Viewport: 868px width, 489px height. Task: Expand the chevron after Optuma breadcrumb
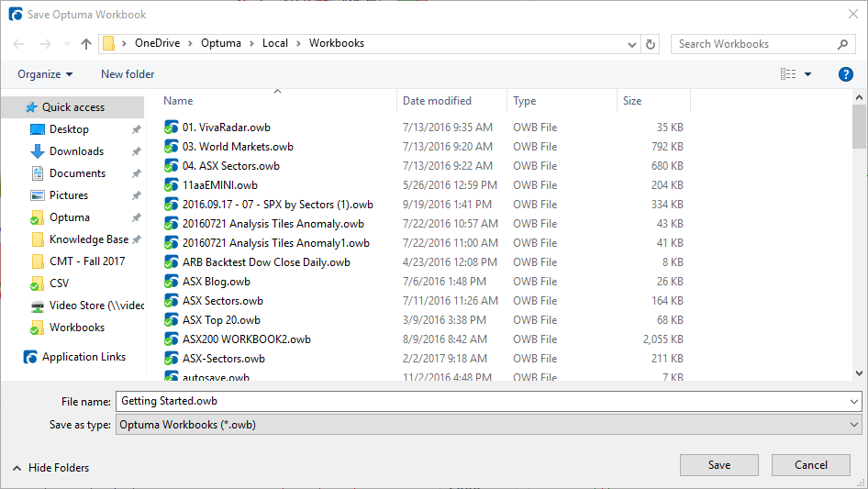[x=251, y=44]
